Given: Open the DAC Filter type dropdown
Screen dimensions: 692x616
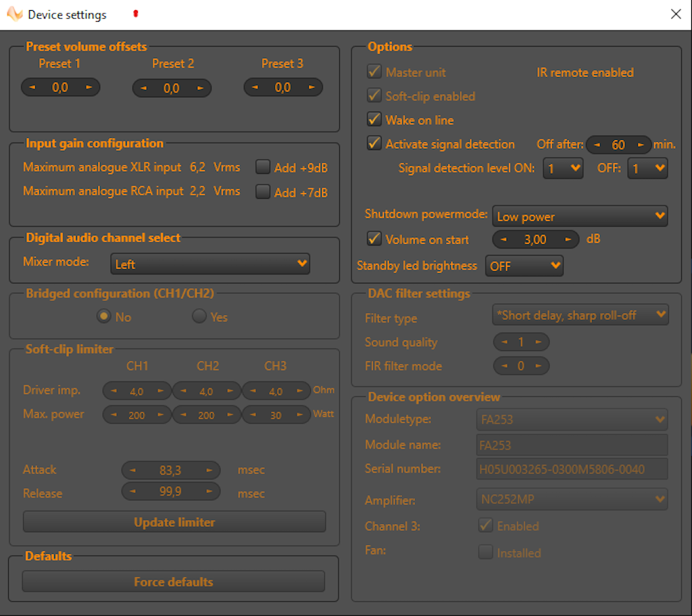Looking at the screenshot, I should point(580,315).
